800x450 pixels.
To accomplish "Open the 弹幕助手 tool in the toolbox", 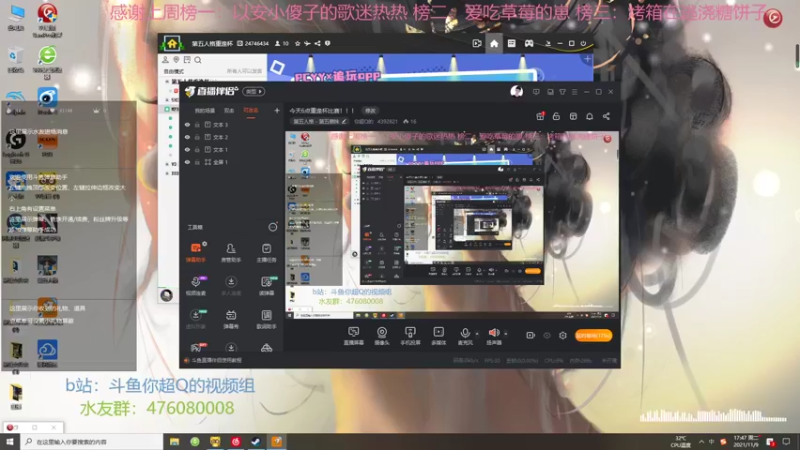I will (195, 252).
